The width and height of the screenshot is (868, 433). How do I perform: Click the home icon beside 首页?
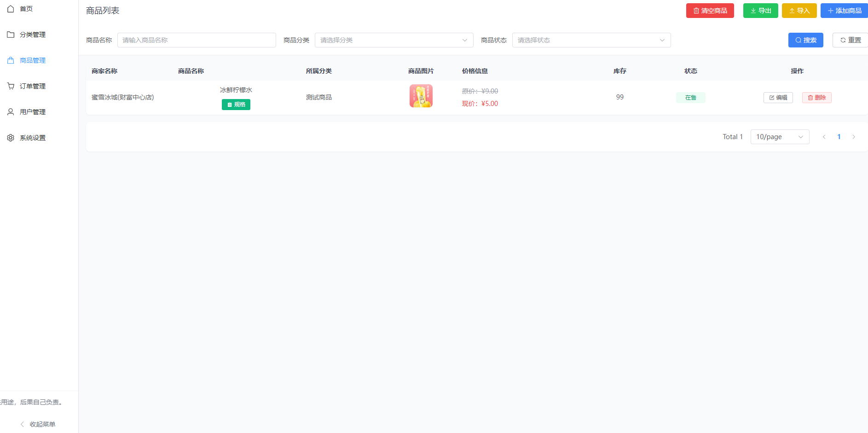point(11,9)
